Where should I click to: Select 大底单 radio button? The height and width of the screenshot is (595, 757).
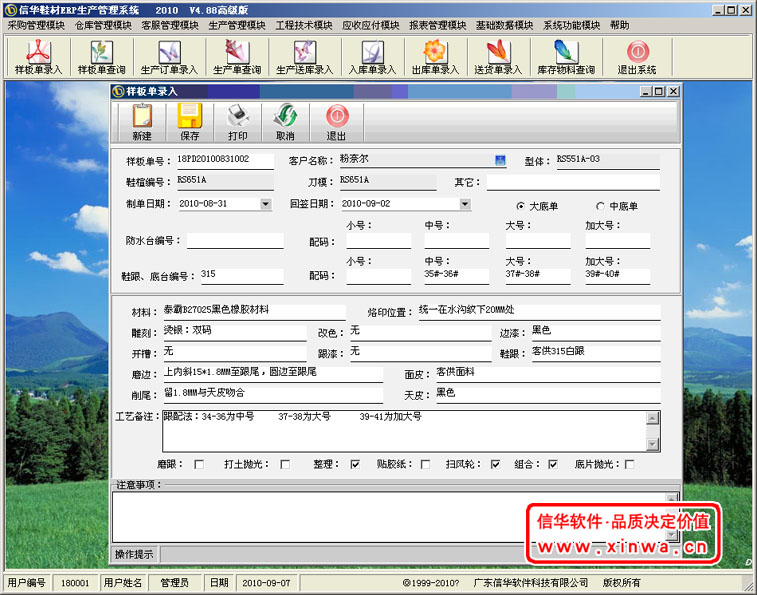pyautogui.click(x=520, y=206)
